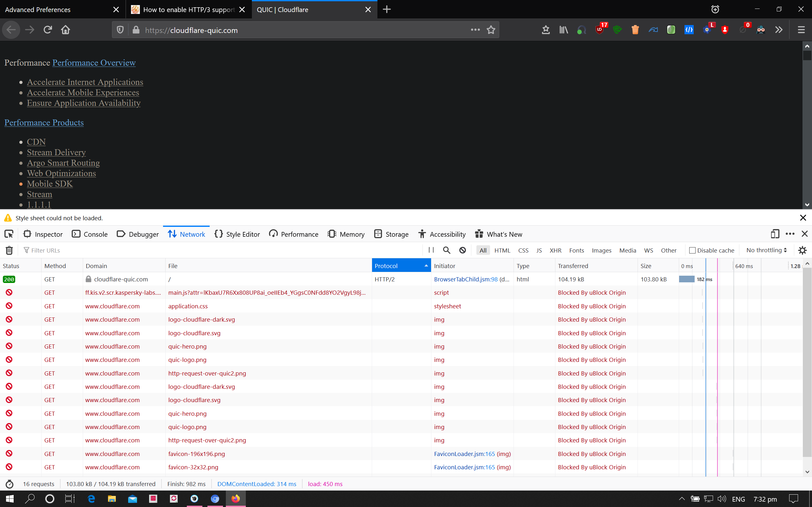Click into the Filter URLs field

pyautogui.click(x=201, y=250)
